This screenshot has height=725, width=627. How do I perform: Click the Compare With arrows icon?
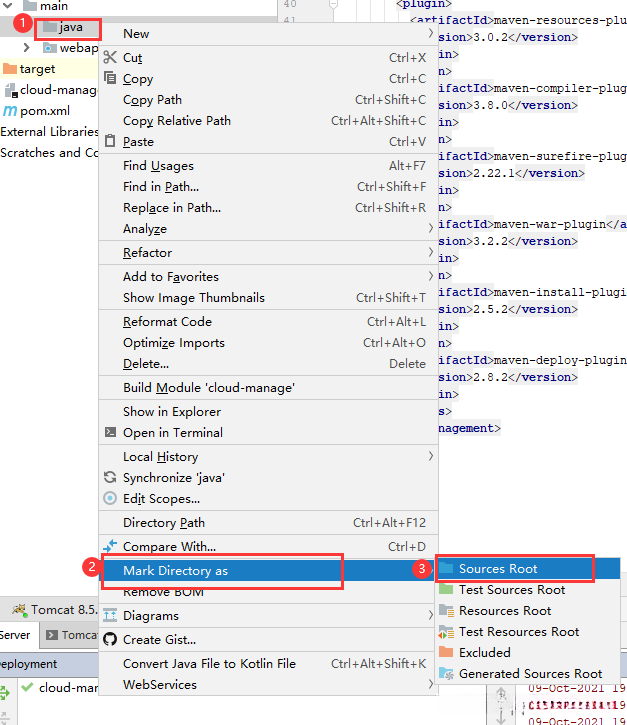click(x=110, y=546)
